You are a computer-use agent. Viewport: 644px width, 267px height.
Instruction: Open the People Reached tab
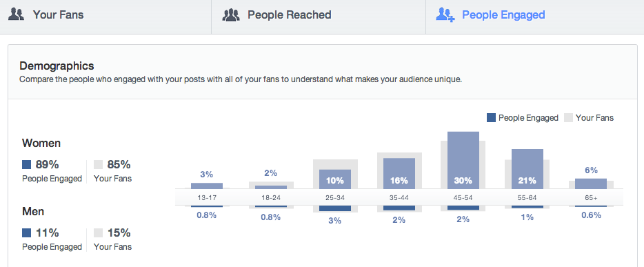(319, 17)
